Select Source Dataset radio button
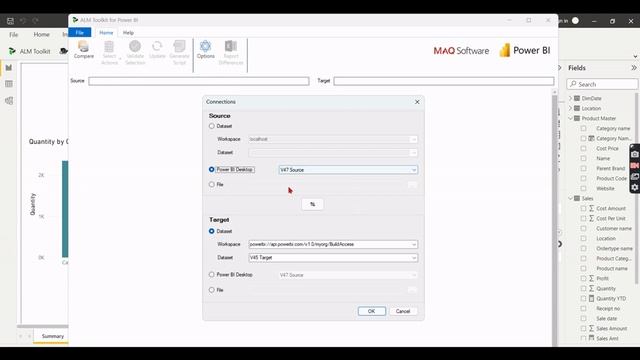 pyautogui.click(x=211, y=126)
